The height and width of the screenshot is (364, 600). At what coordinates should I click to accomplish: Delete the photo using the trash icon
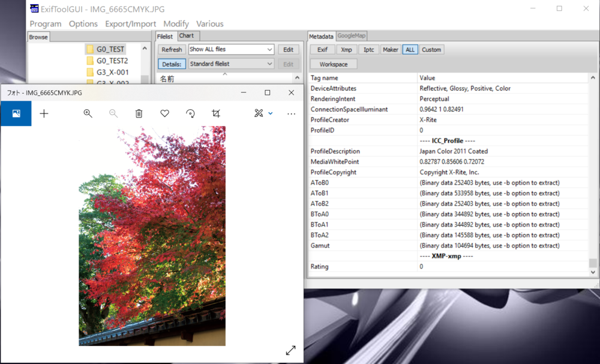139,113
